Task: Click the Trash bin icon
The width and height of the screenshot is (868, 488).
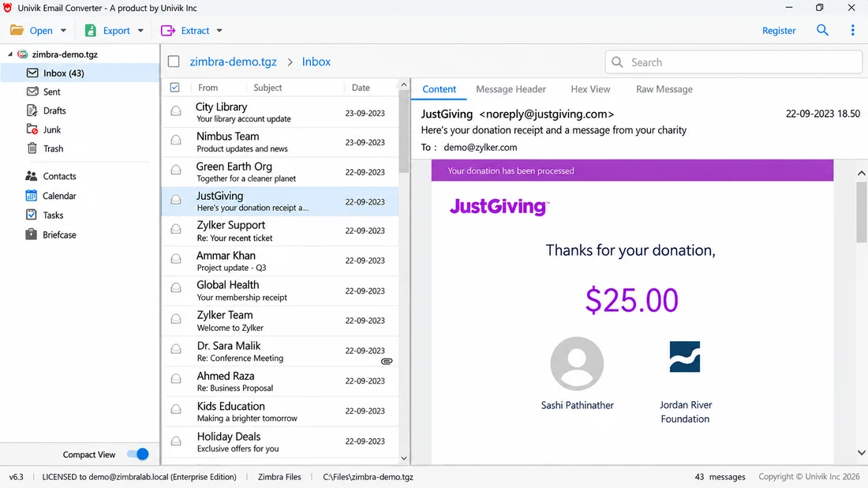Action: [x=32, y=148]
